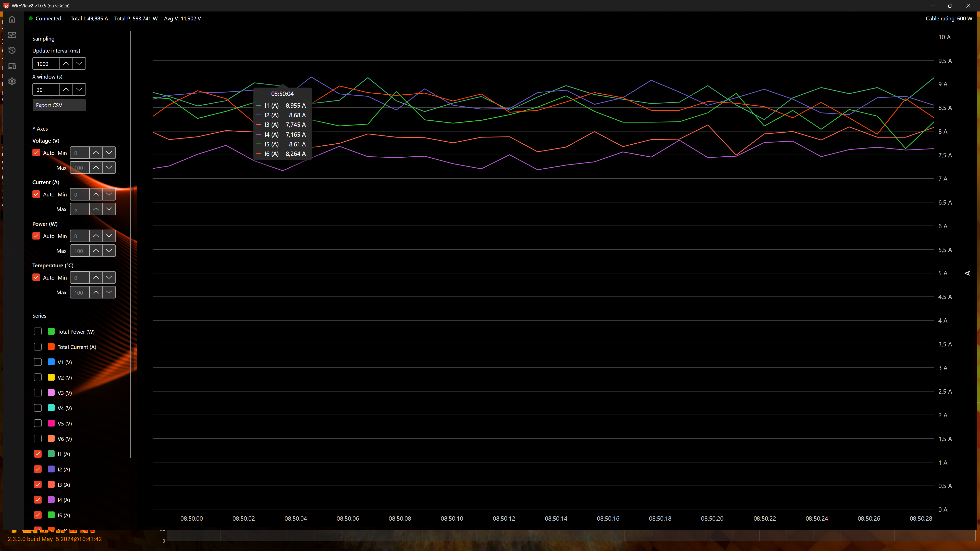Enable the V6 (V) series checkbox

click(x=38, y=439)
